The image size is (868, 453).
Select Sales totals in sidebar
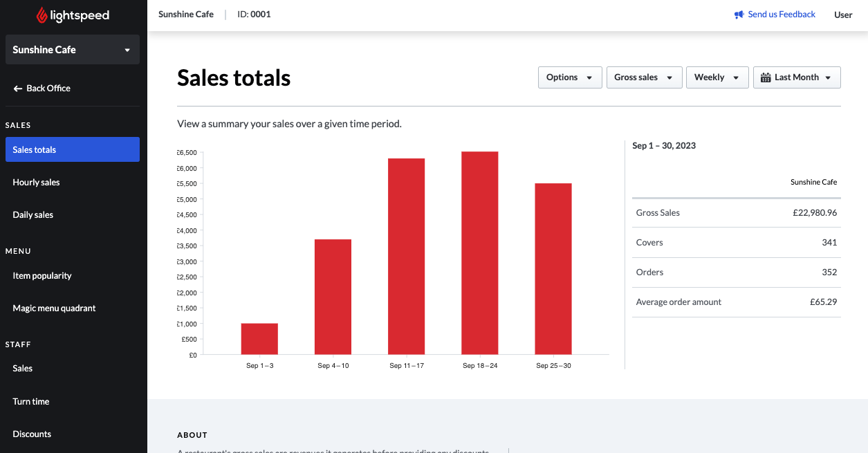click(73, 149)
